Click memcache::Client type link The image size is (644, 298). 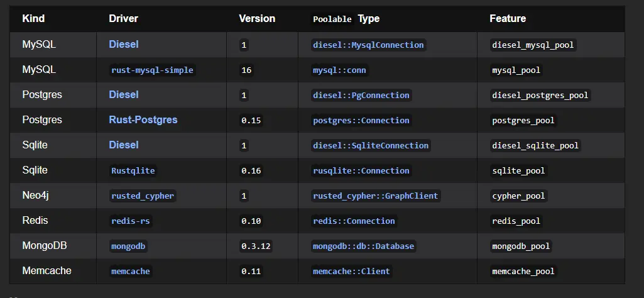(x=352, y=272)
